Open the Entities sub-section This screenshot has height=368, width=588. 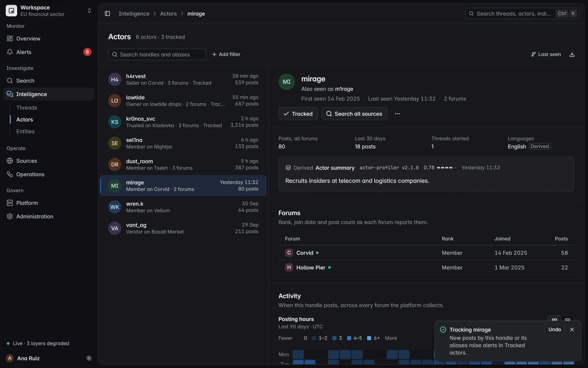click(25, 131)
